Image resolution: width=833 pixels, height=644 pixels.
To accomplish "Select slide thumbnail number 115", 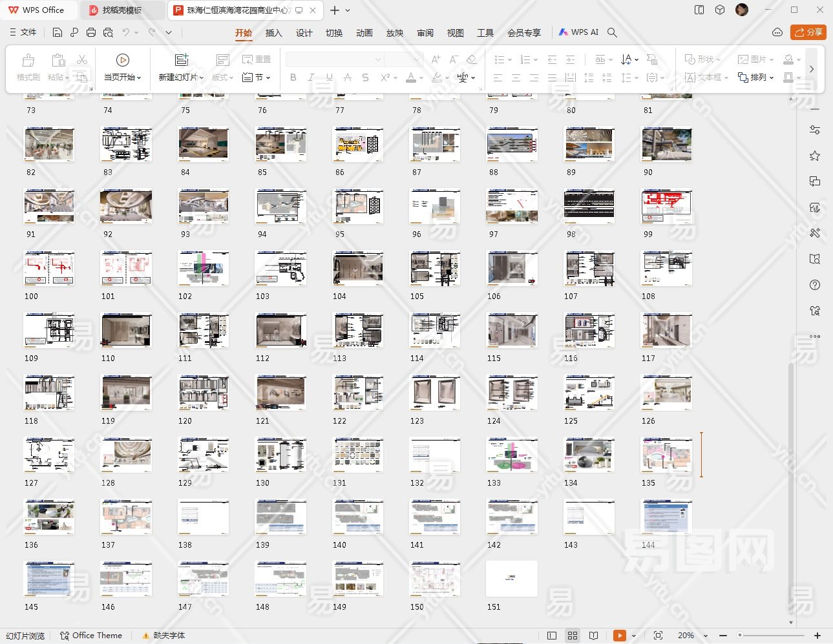I will pyautogui.click(x=512, y=331).
